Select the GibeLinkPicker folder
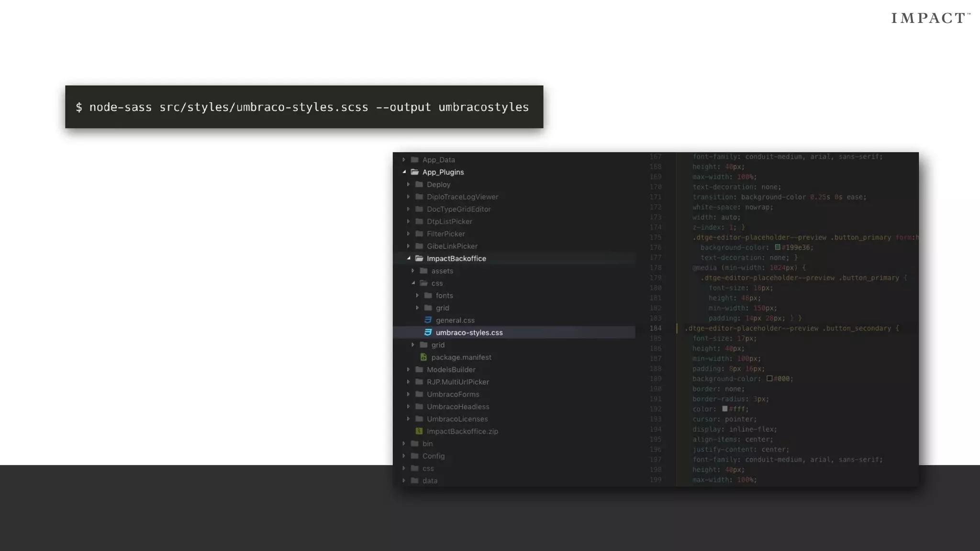The image size is (980, 551). (452, 246)
